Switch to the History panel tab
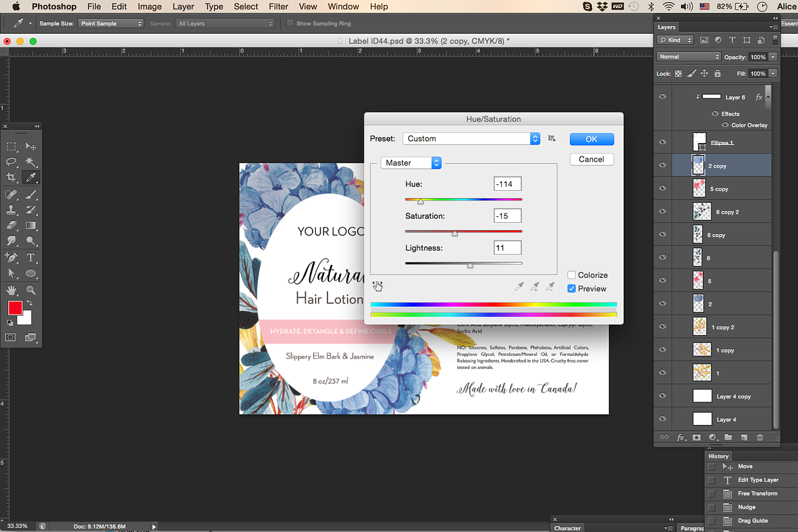The image size is (798, 532). 718,456
